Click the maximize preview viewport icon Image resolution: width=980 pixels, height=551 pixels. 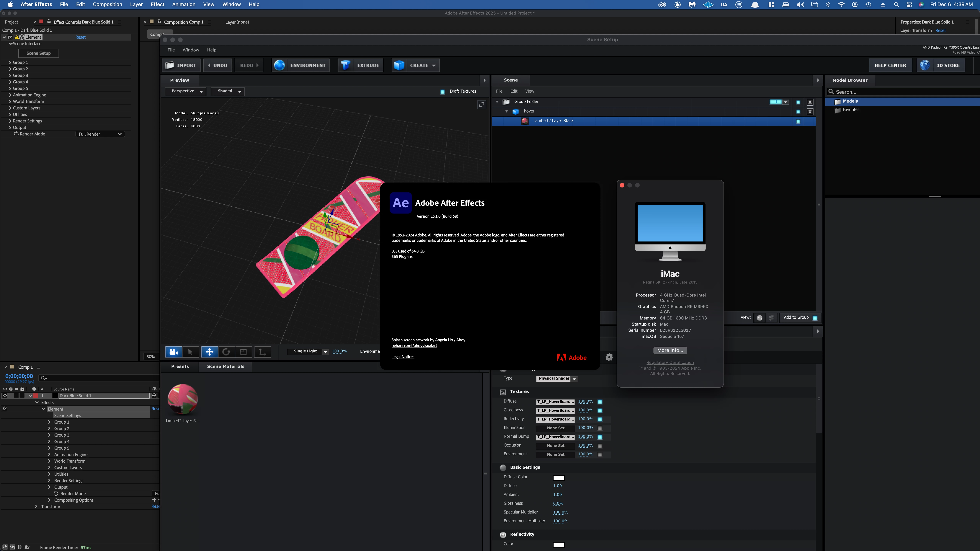click(482, 105)
